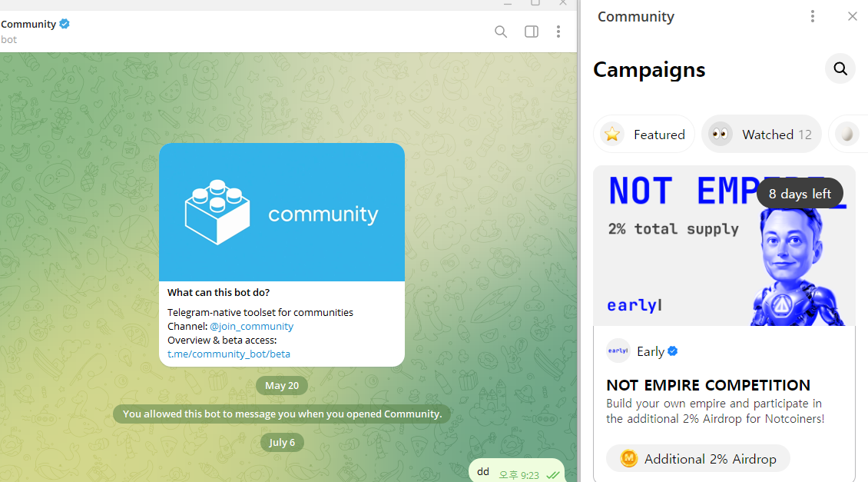Open the @join_community channel link
This screenshot has height=482, width=868.
[x=251, y=326]
